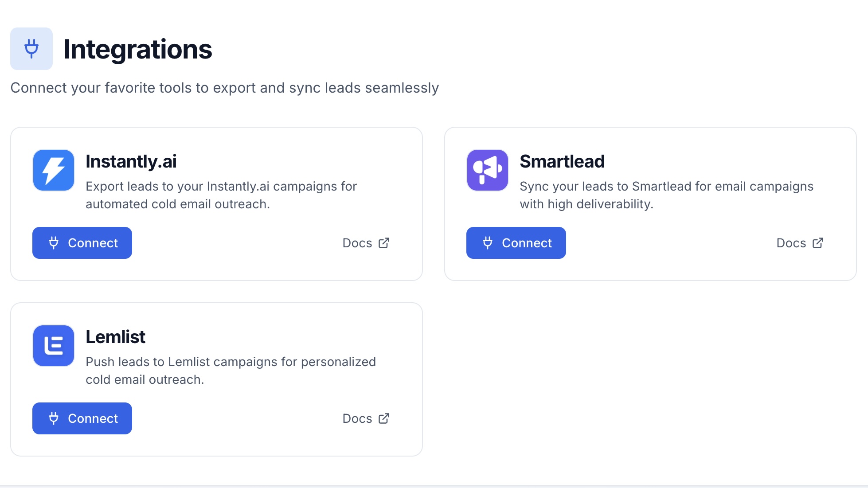Click plug icon on Smartlead Connect button

tap(488, 243)
